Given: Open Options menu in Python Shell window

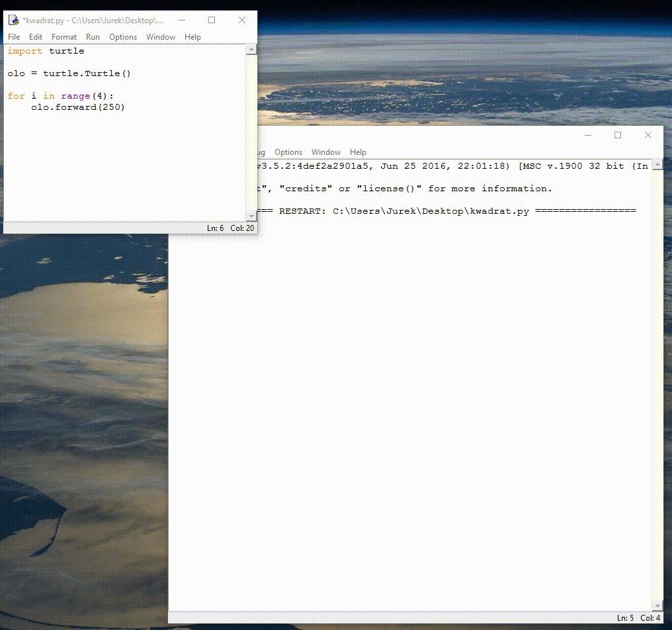Looking at the screenshot, I should click(288, 152).
